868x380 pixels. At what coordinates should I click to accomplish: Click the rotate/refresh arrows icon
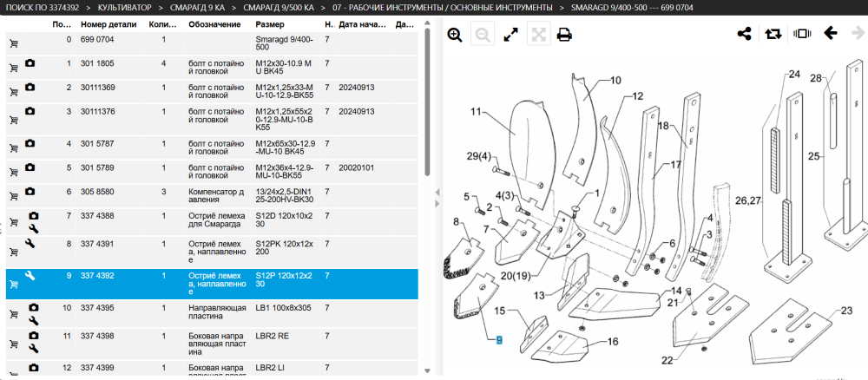pos(773,34)
